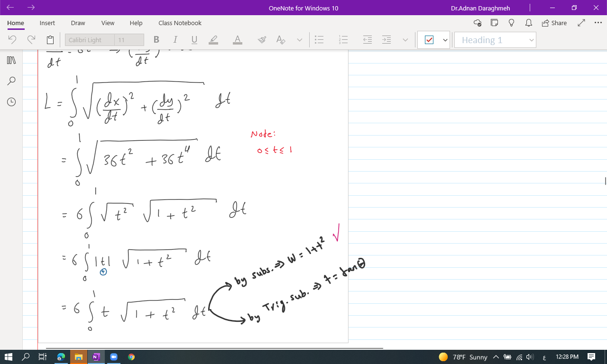Expand more paragraph options chevron
607x364 pixels.
(x=405, y=40)
